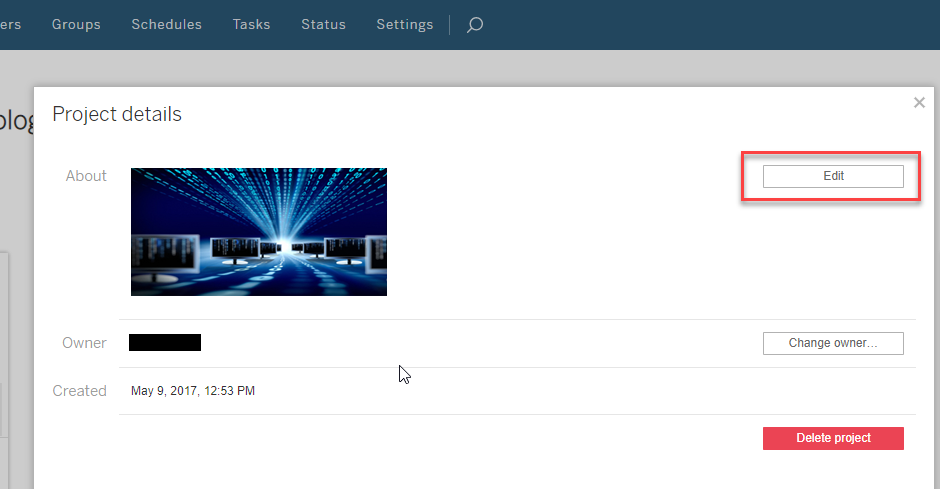Viewport: 940px width, 489px height.
Task: Click the Created field label
Action: click(80, 391)
